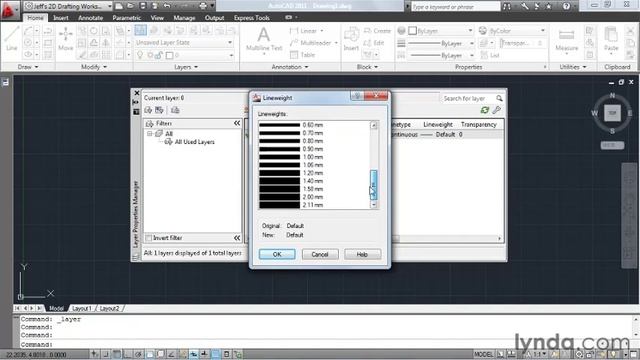Open layer manager Settings wrench icon
Screen dimensions: 640x360
coord(496,110)
